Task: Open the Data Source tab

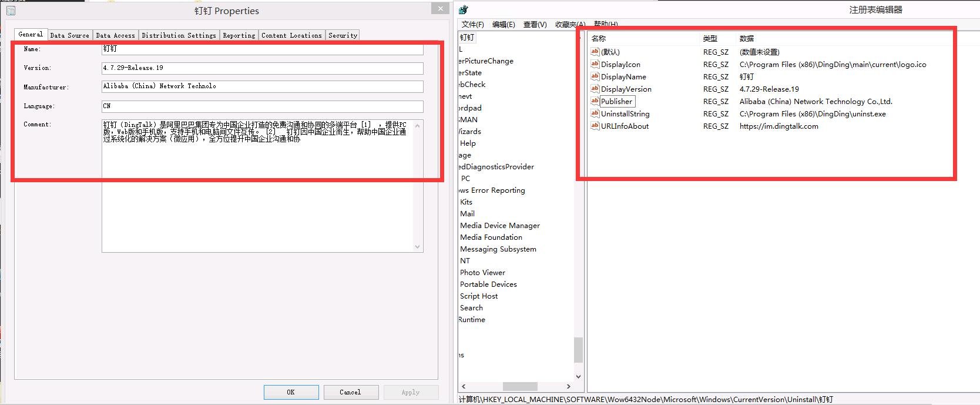Action: pyautogui.click(x=69, y=35)
